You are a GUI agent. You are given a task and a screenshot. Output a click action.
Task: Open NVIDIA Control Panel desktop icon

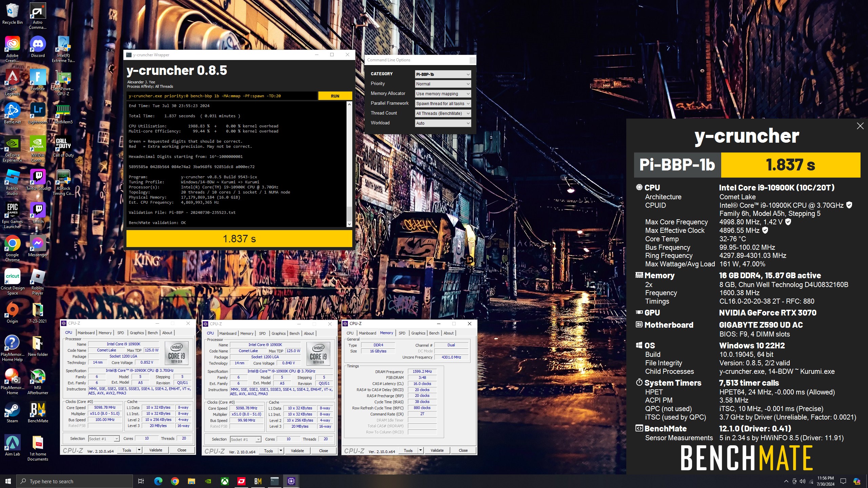[38, 149]
